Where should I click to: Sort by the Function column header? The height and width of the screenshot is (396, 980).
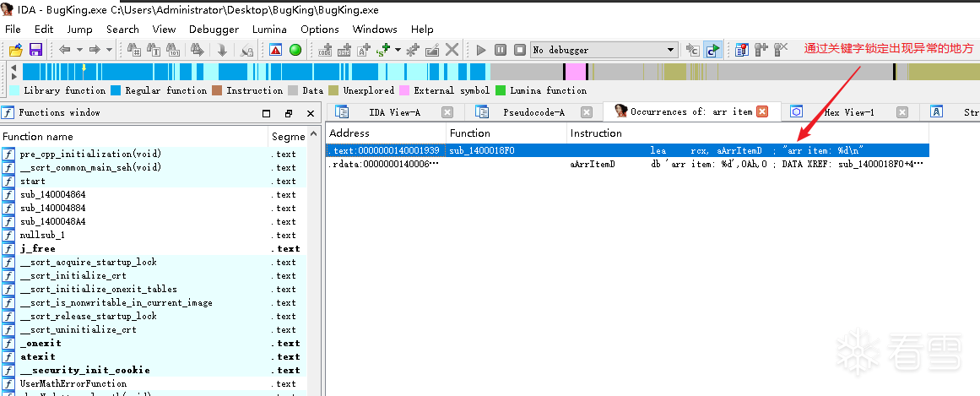tap(506, 133)
